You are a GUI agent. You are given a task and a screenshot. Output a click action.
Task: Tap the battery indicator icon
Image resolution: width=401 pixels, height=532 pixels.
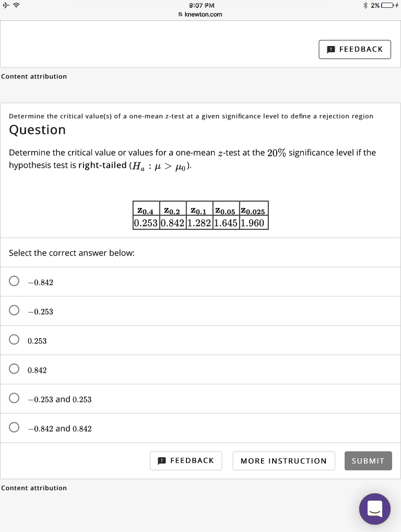[x=386, y=5]
